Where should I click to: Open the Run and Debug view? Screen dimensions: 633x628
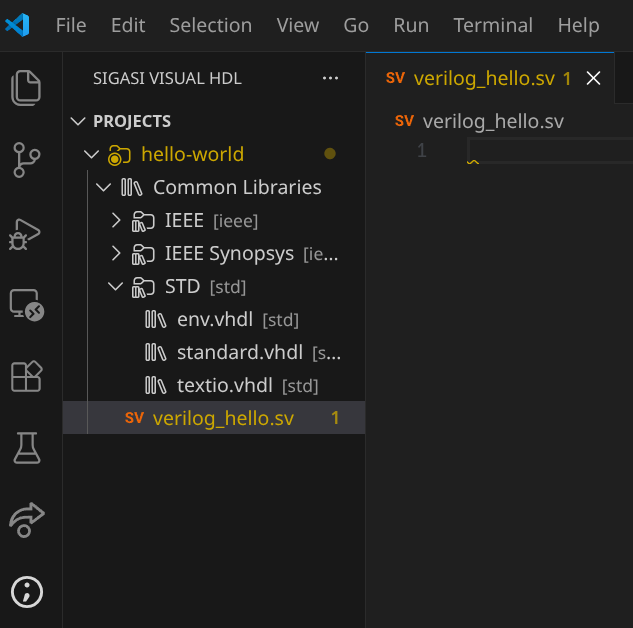(27, 233)
